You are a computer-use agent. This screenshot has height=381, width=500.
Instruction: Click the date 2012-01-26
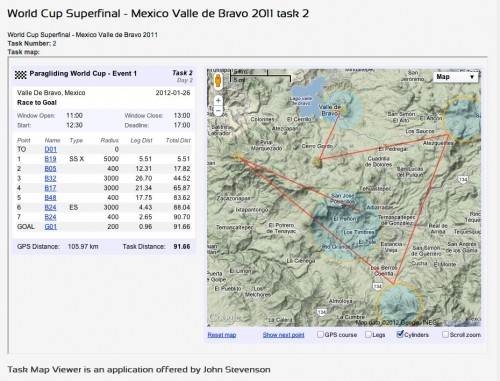173,93
